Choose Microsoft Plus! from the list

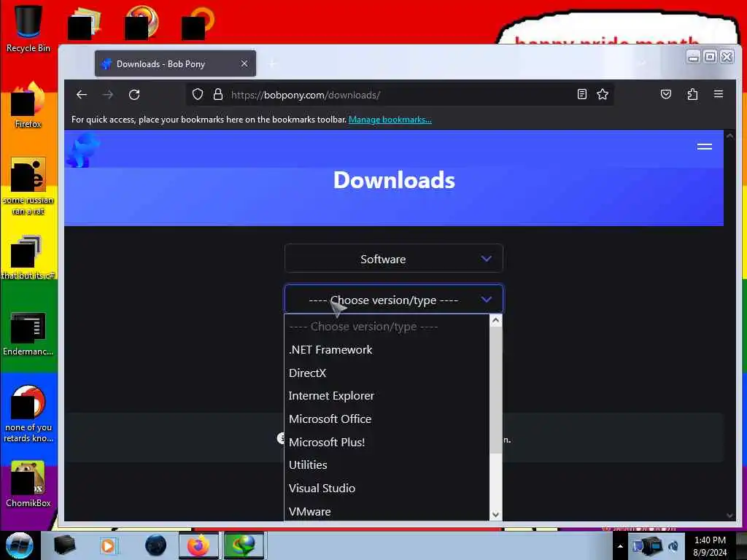coord(387,442)
